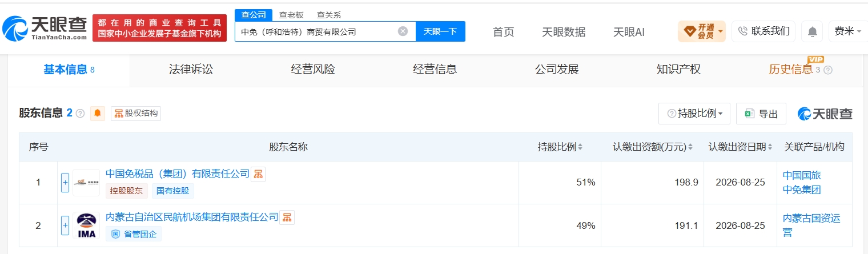This screenshot has height=254, width=868.
Task: Expand row 2 shareholder with plus button
Action: (65, 225)
